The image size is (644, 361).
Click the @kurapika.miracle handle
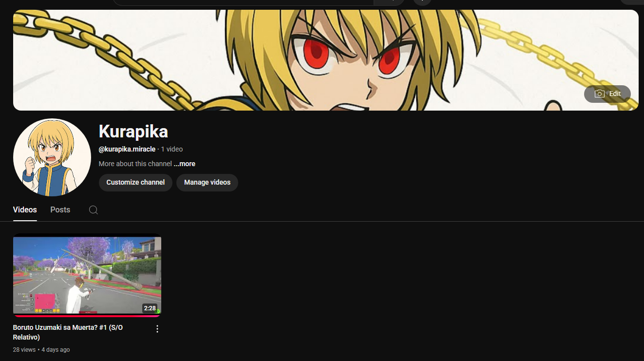point(127,149)
